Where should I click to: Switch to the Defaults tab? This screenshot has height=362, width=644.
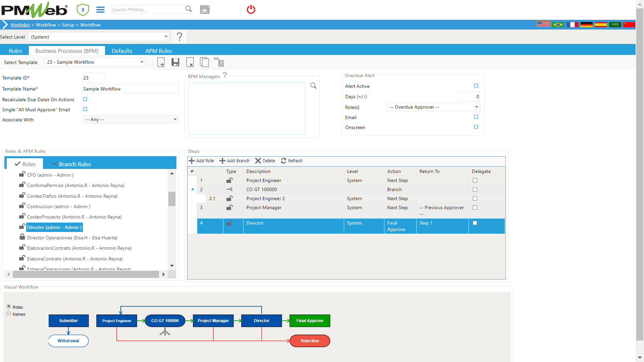[x=122, y=51]
